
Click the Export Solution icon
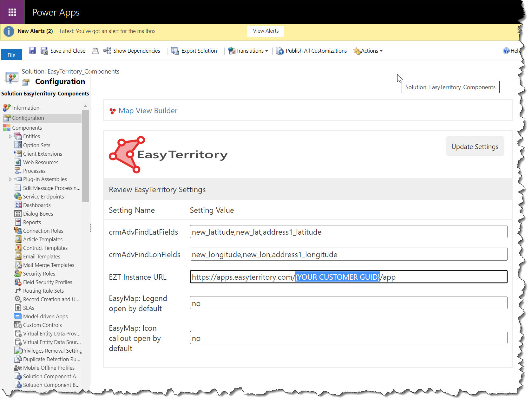[x=175, y=51]
